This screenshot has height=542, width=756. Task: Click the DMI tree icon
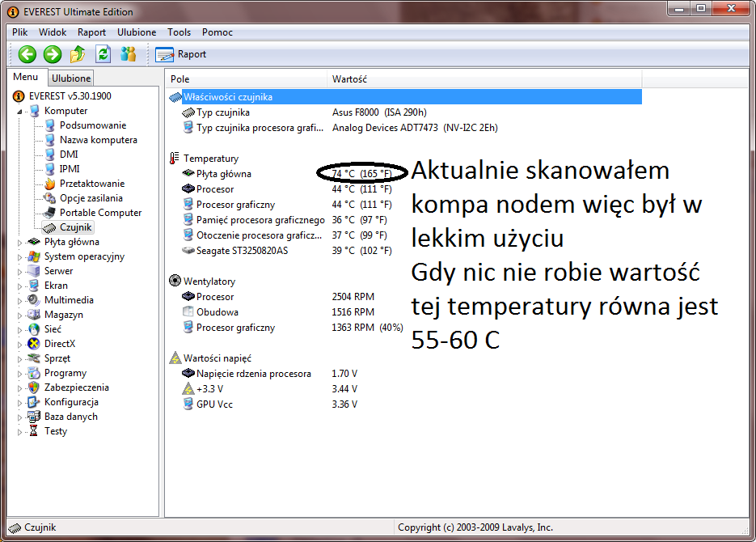click(x=49, y=155)
